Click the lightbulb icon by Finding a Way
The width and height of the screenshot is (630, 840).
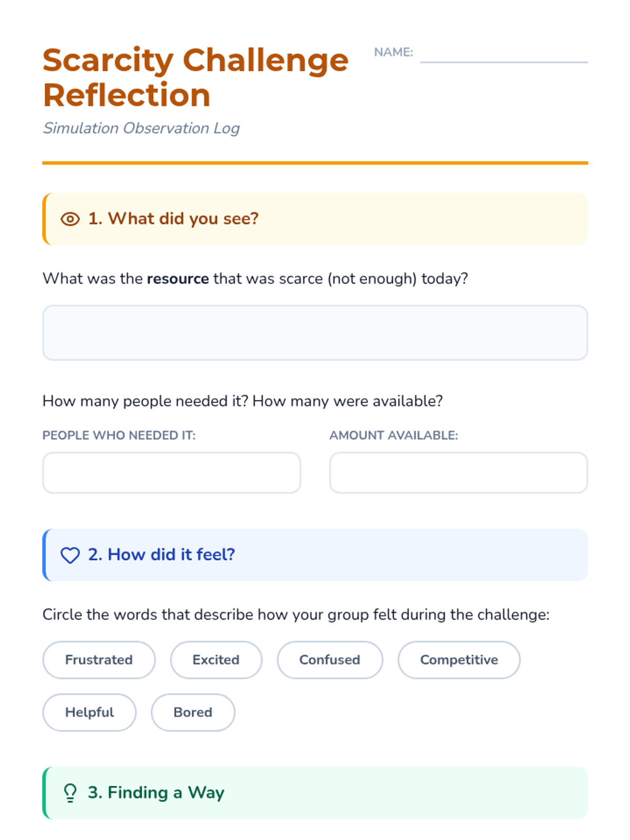[x=70, y=793]
